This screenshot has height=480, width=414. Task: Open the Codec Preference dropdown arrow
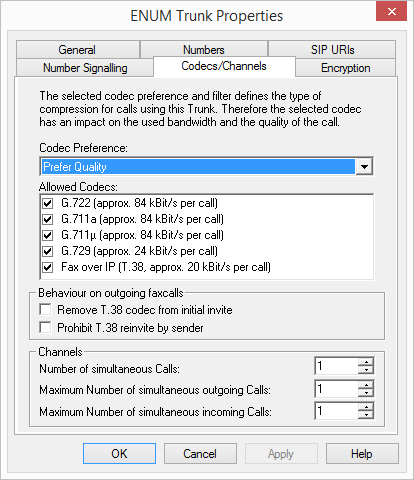(364, 166)
